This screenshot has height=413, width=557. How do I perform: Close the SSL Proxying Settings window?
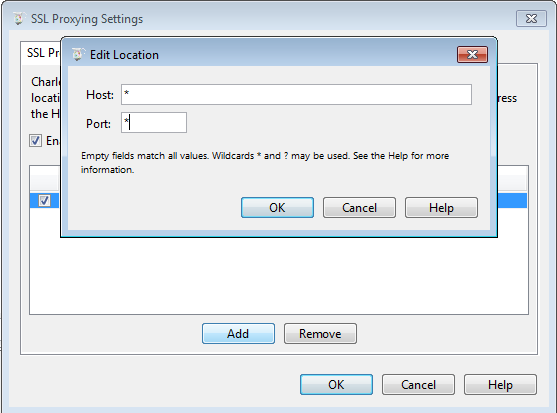531,18
